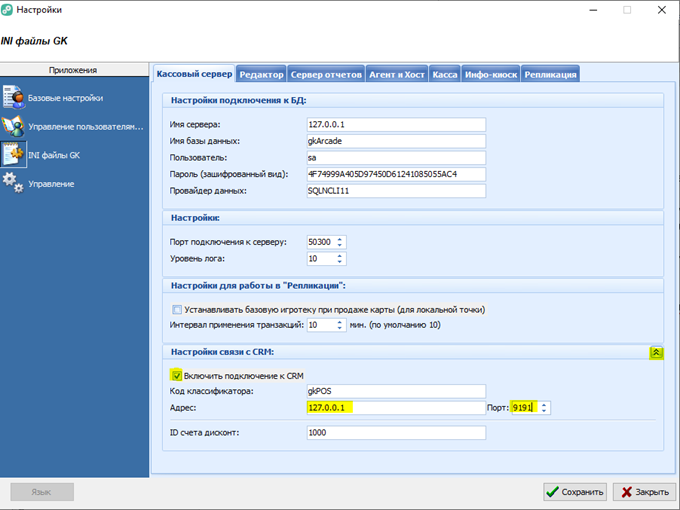The height and width of the screenshot is (510, 680).
Task: Decrease Порт подключения к серверу value
Action: (340, 245)
